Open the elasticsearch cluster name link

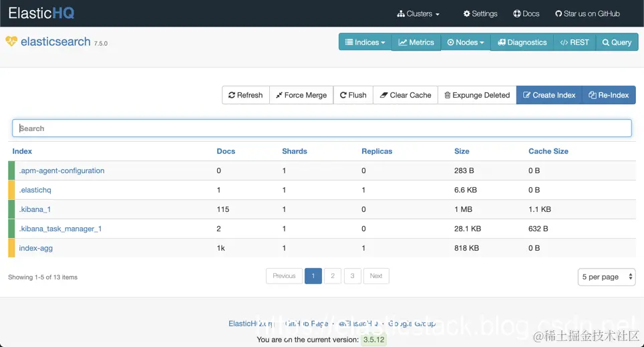tap(55, 41)
